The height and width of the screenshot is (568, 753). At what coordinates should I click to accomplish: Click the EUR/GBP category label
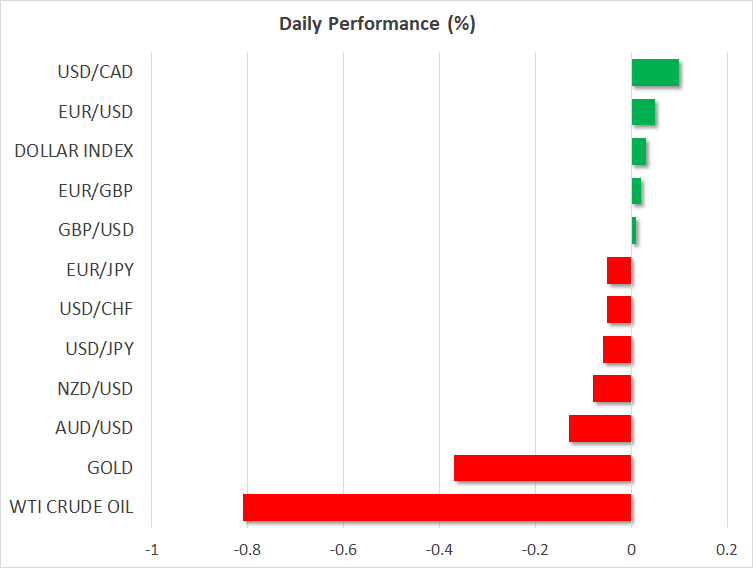point(97,191)
